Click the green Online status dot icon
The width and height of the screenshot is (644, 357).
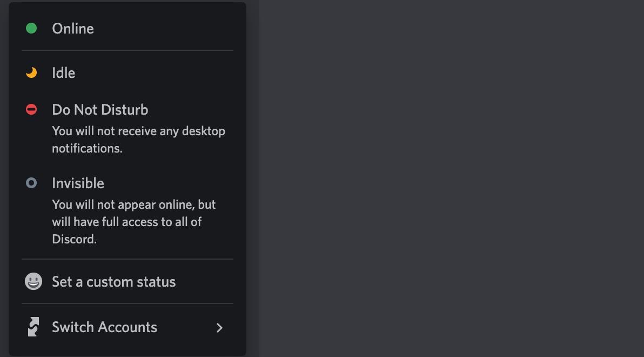[x=31, y=28]
